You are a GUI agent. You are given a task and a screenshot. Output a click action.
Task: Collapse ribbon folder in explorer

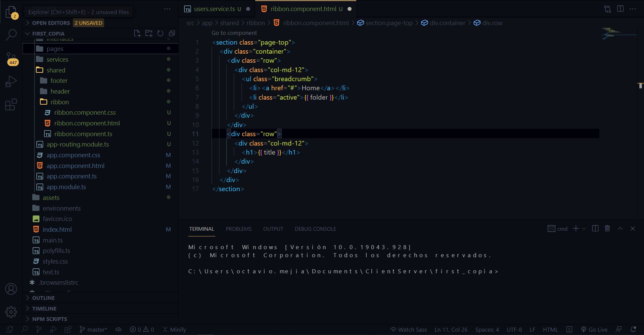coord(100,102)
